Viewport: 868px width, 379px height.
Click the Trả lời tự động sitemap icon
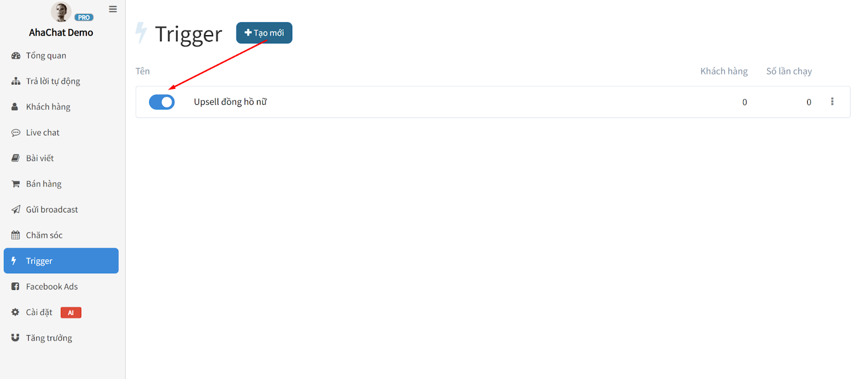pyautogui.click(x=16, y=81)
